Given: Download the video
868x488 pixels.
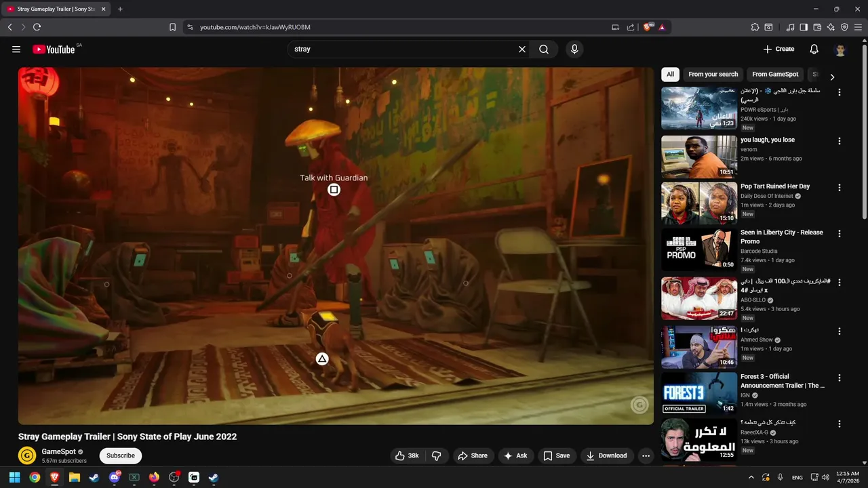Looking at the screenshot, I should pos(607,455).
